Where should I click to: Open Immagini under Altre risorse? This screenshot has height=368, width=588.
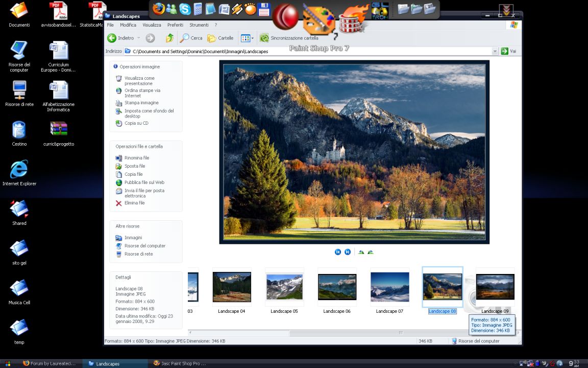[133, 238]
